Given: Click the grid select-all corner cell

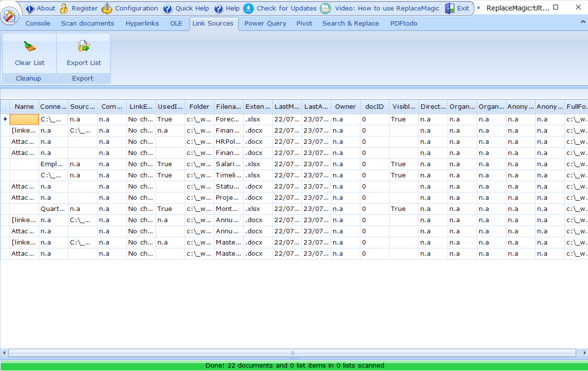Looking at the screenshot, I should (x=5, y=107).
